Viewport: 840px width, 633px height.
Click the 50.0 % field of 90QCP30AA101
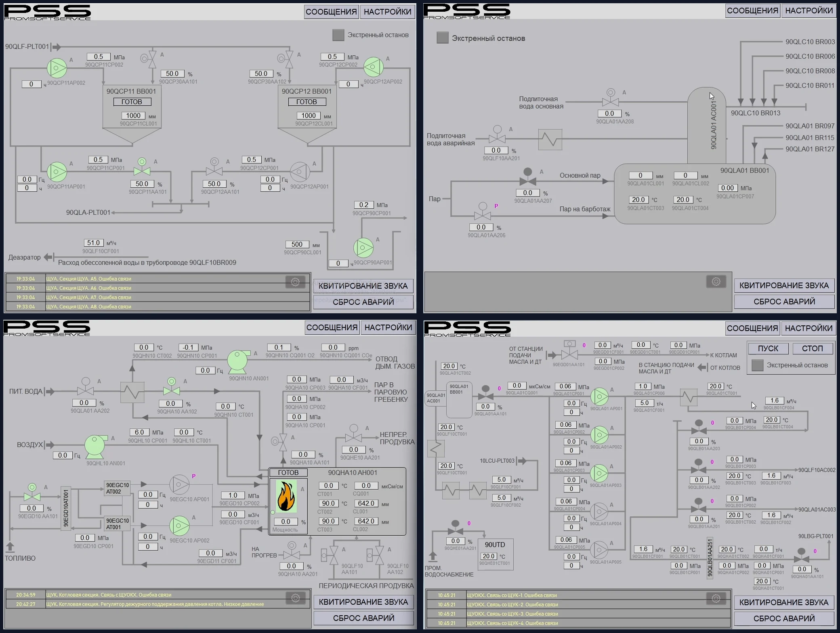[x=172, y=74]
